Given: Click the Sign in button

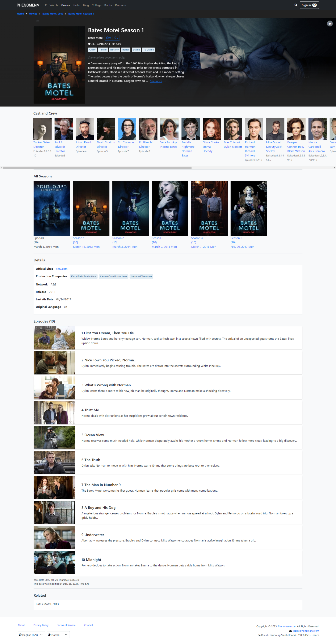Looking at the screenshot, I should point(309,5).
